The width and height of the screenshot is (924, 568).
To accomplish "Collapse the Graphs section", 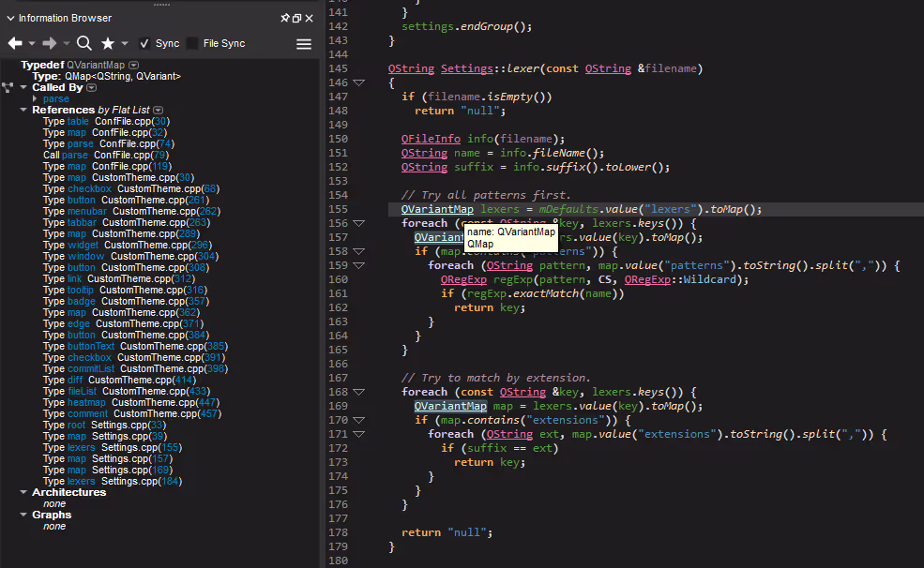I will click(x=23, y=515).
